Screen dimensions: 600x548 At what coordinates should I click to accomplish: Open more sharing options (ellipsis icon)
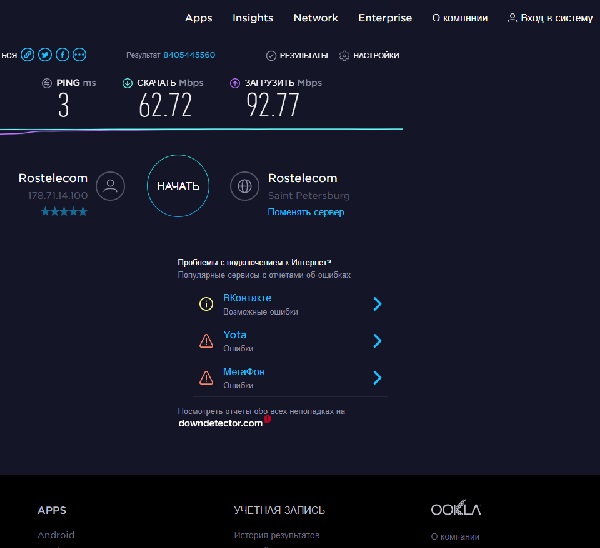[80, 55]
